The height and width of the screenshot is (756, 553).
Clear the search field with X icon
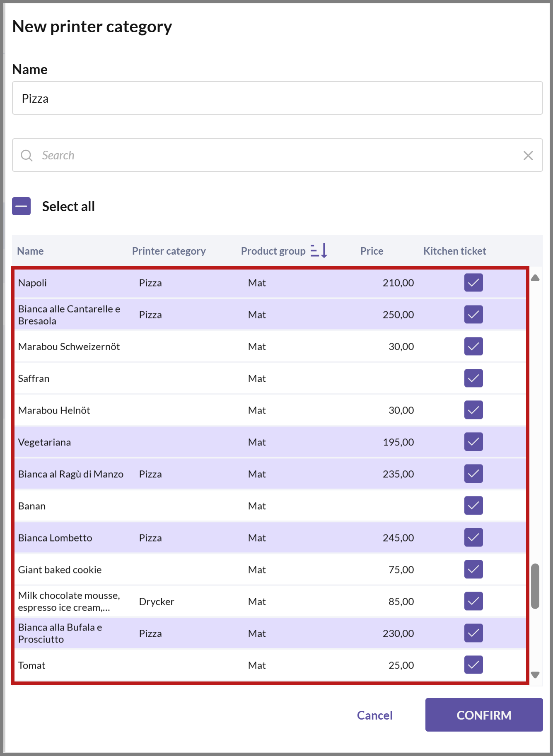pyautogui.click(x=528, y=156)
